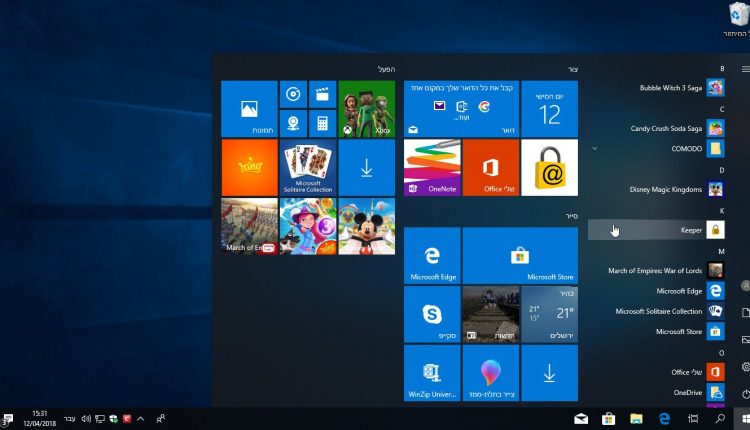Viewport: 750px width, 430px height.
Task: Open the COMODO folder entry
Action: tap(656, 149)
